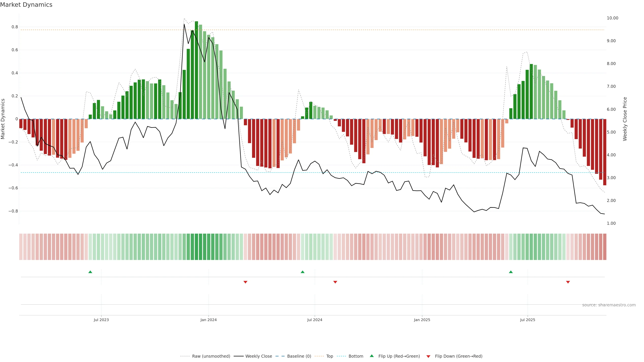644x362 pixels.
Task: Click the green flip-up triangle before Jul 2025
Action: tap(511, 272)
